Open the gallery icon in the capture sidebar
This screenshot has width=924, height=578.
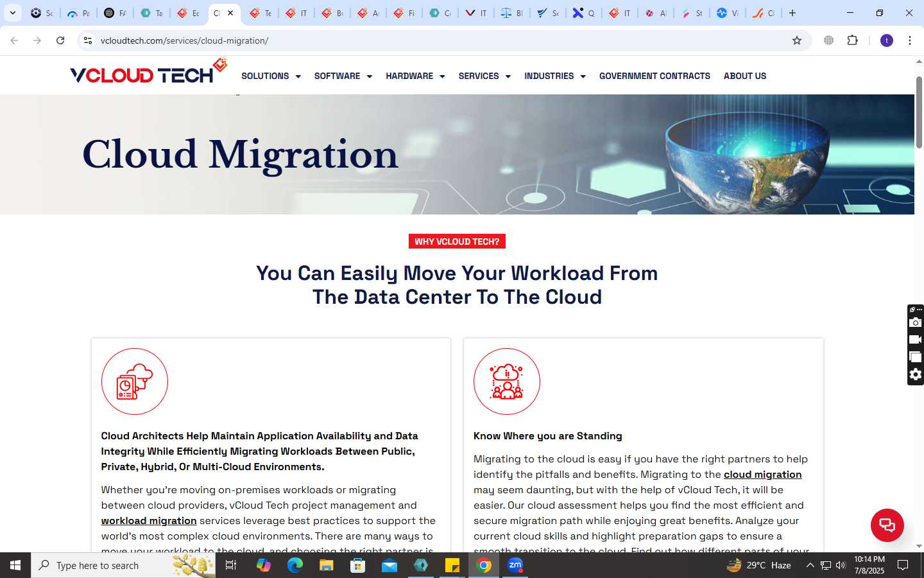pos(916,357)
